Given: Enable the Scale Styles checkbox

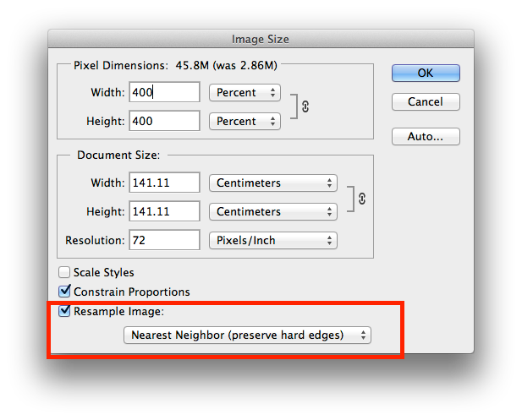Looking at the screenshot, I should click(x=64, y=273).
